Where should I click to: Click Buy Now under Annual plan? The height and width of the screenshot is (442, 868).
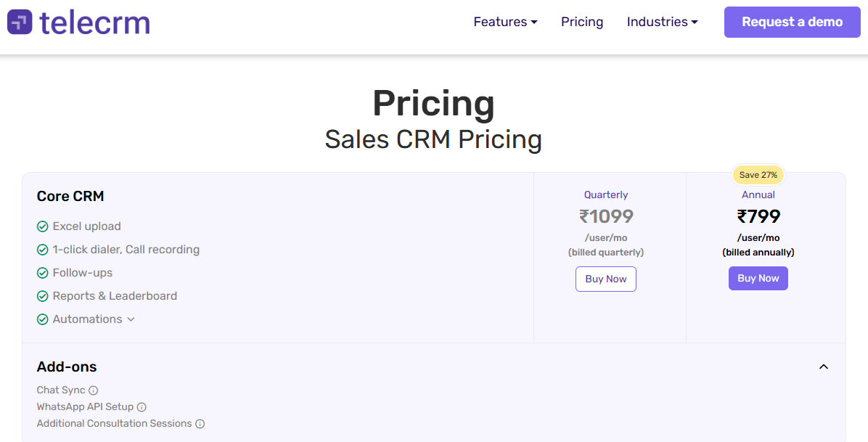[x=758, y=279]
